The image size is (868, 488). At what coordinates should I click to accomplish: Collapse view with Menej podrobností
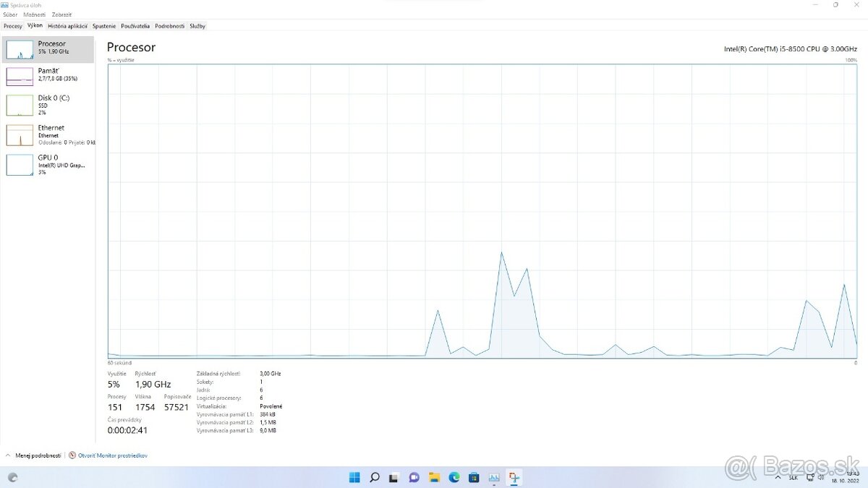(x=34, y=455)
